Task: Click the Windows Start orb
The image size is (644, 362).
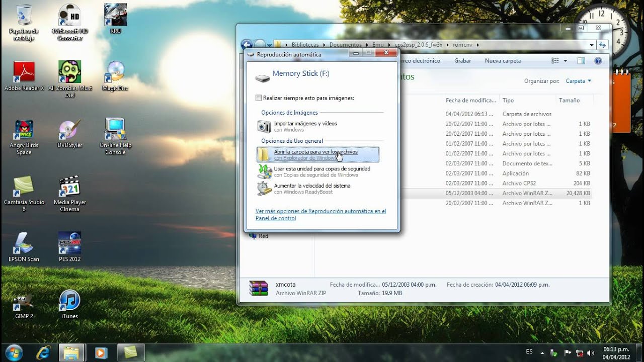Action: (x=14, y=352)
